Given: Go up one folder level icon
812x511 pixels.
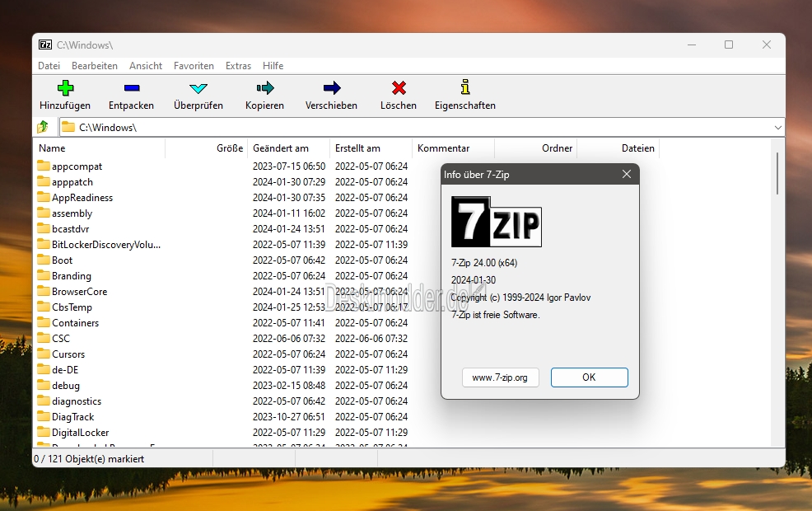Looking at the screenshot, I should click(x=43, y=127).
